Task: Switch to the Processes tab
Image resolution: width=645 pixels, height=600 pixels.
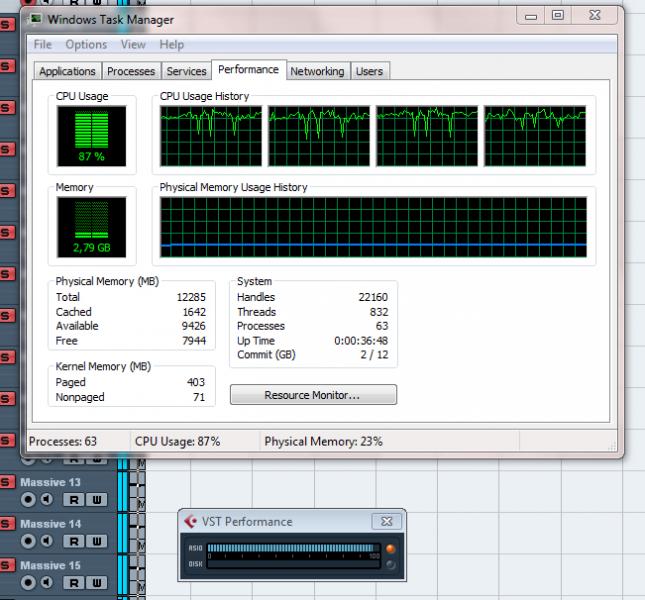Action: tap(131, 71)
